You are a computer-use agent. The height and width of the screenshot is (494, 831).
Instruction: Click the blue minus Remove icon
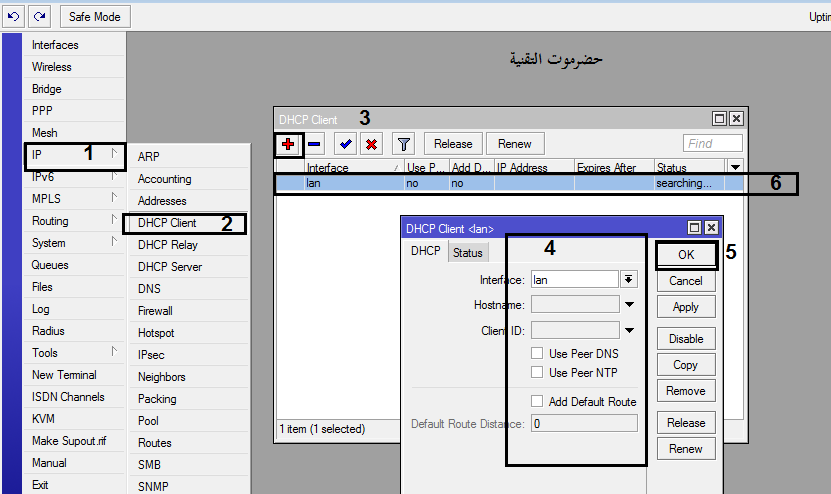(314, 144)
